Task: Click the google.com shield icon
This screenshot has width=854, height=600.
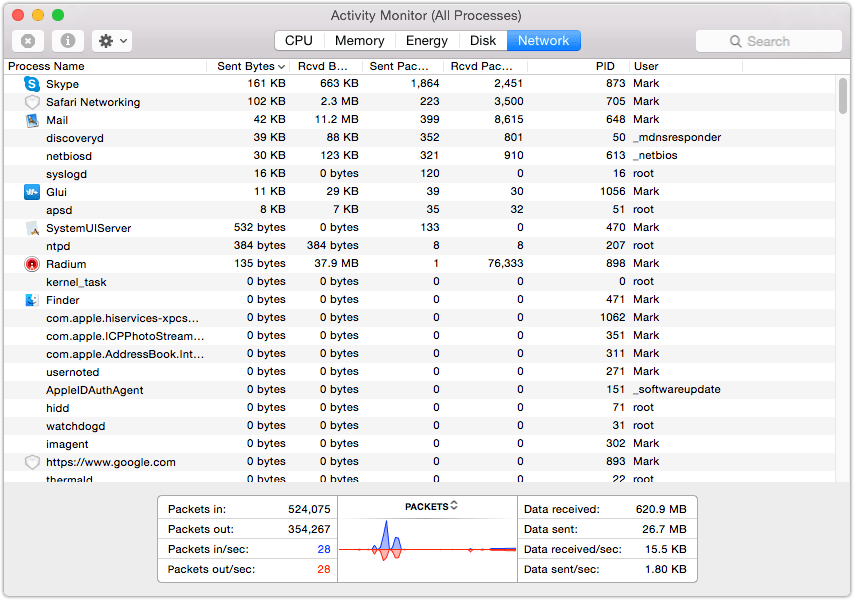Action: pyautogui.click(x=32, y=462)
